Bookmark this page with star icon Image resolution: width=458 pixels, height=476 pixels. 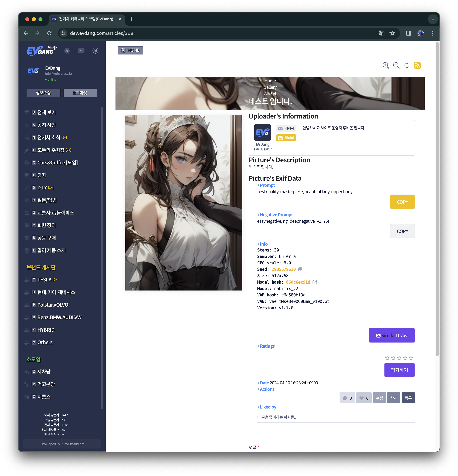392,33
